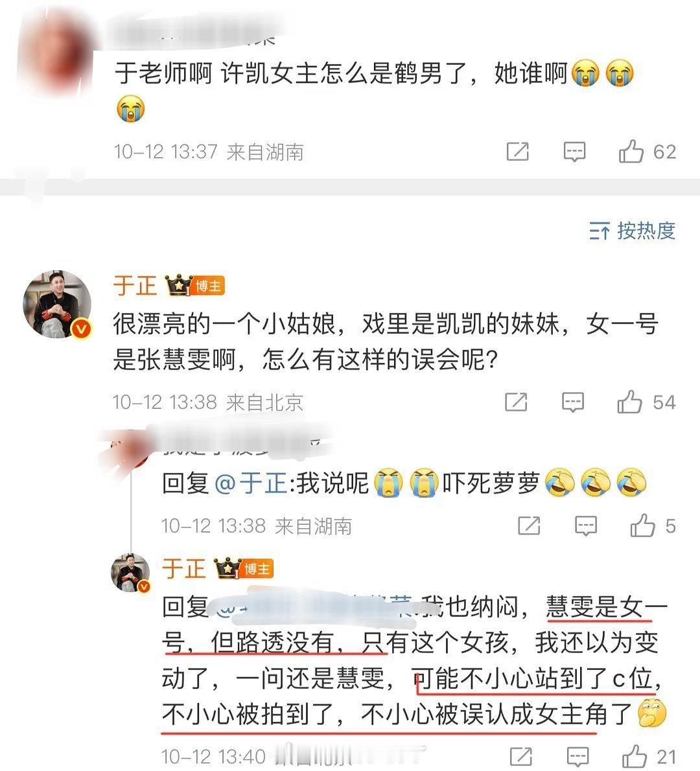Image resolution: width=700 pixels, height=771 pixels.
Task: Tap the crown badge beside first 于正 name
Action: pyautogui.click(x=179, y=285)
